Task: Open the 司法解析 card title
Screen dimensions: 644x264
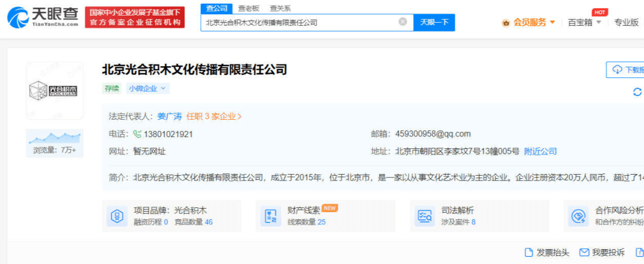Action: click(x=457, y=210)
